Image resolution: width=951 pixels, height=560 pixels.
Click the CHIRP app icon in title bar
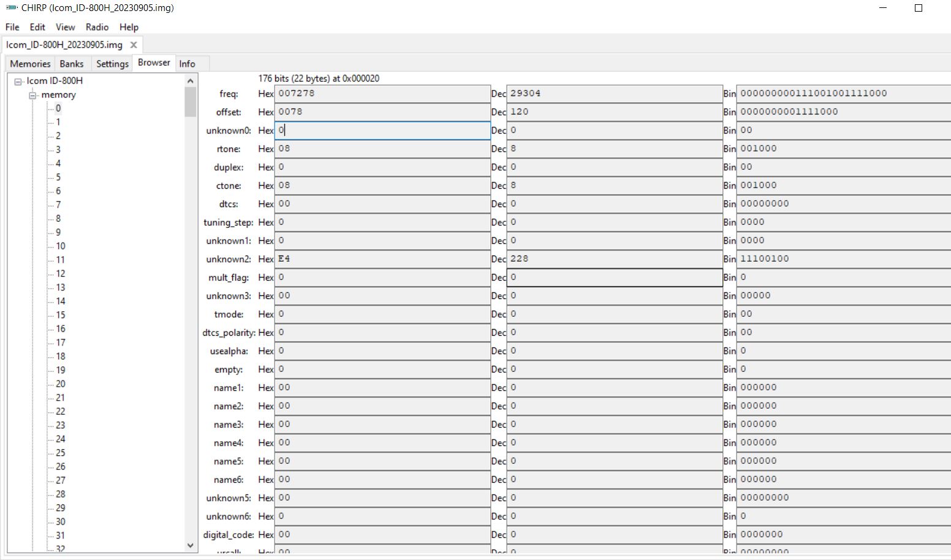11,8
